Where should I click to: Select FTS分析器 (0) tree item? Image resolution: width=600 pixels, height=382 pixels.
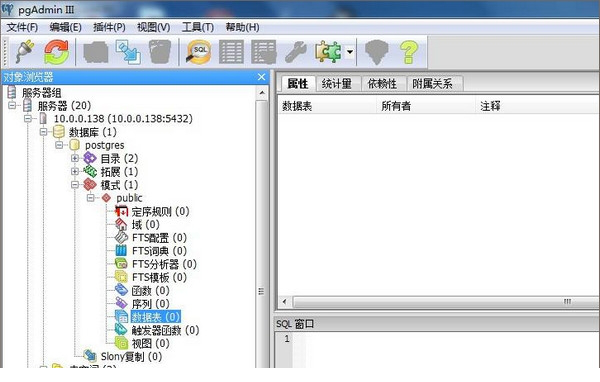point(164,264)
